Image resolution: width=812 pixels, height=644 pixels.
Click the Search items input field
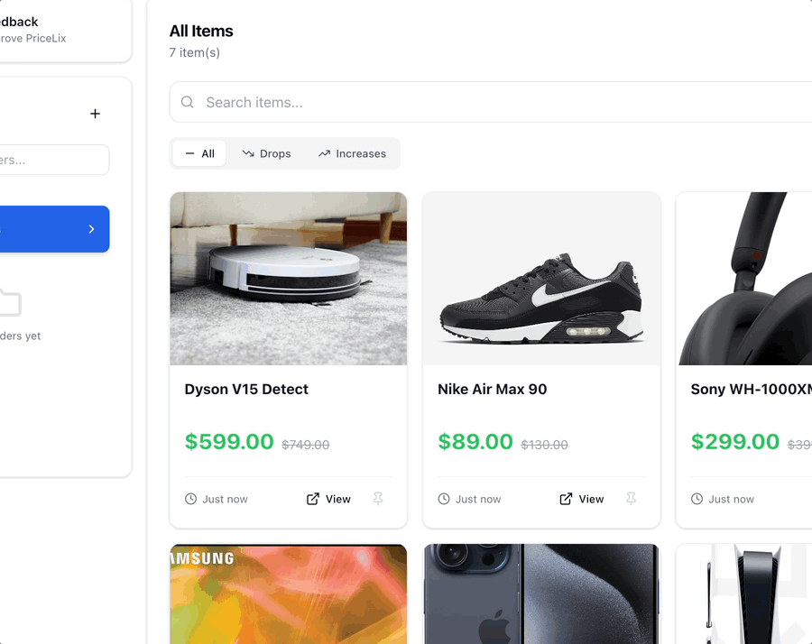tap(361, 102)
